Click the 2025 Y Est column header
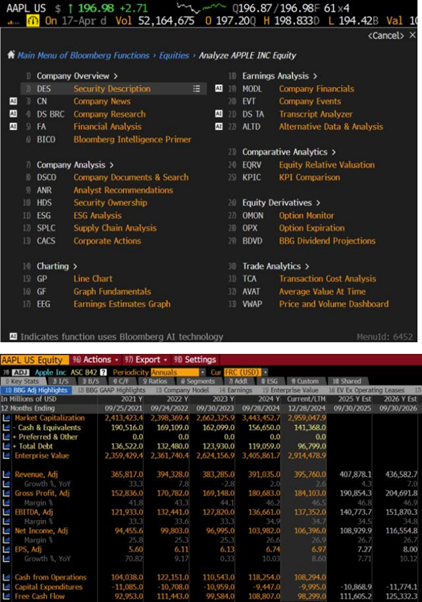This screenshot has width=422, height=602. coord(355,399)
